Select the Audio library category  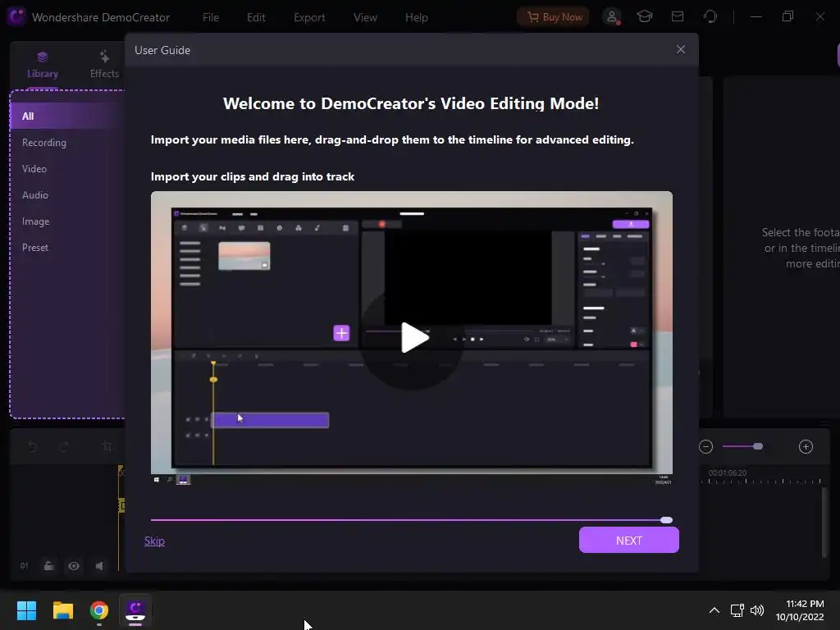tap(34, 195)
